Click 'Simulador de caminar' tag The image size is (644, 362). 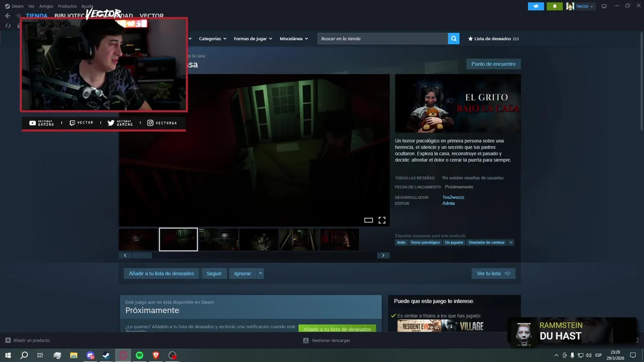coord(487,242)
